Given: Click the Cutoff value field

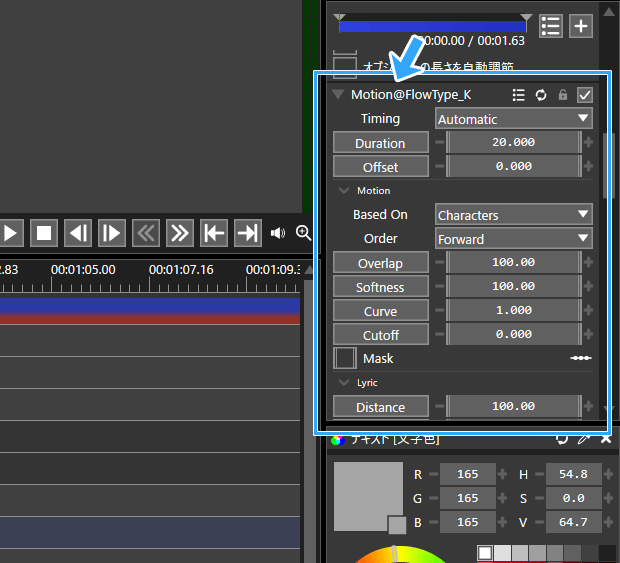Looking at the screenshot, I should pos(514,334).
